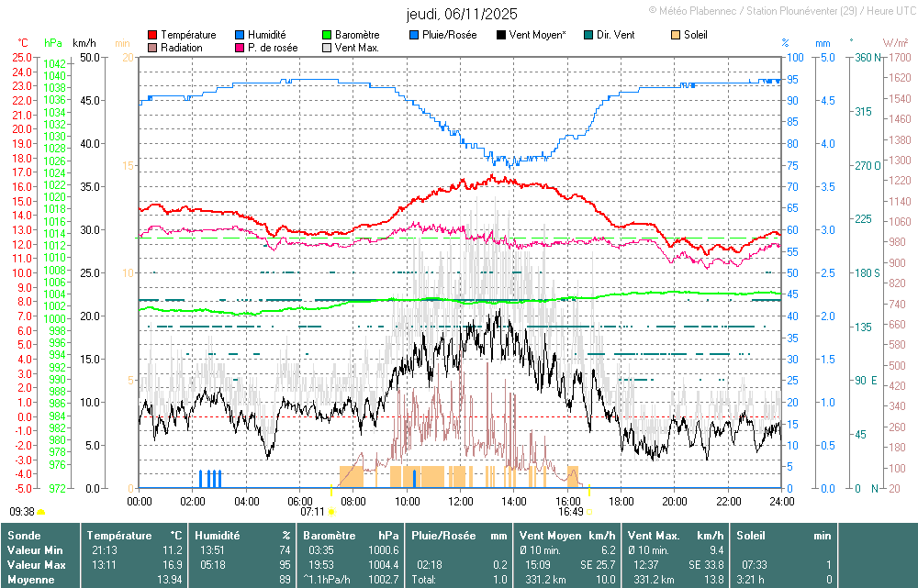This screenshot has width=918, height=588.
Task: Click the blue Pluie/Rosée legend square
Action: (x=414, y=35)
